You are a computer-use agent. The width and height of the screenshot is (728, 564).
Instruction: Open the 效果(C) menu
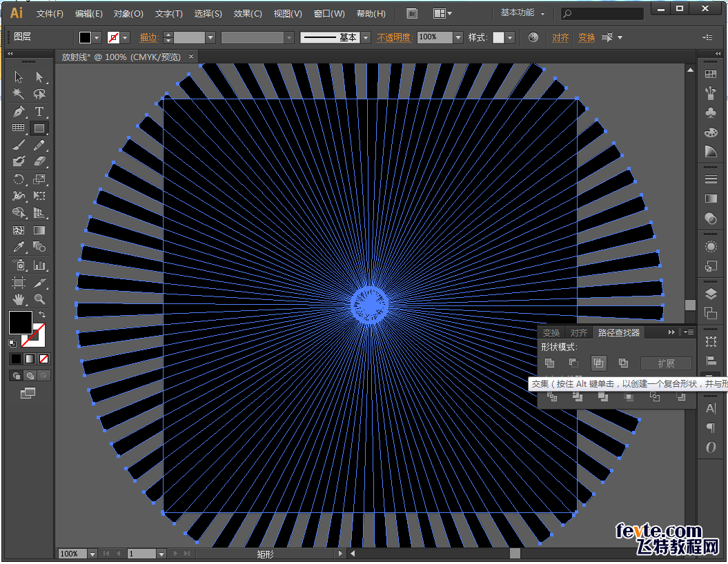coord(248,13)
